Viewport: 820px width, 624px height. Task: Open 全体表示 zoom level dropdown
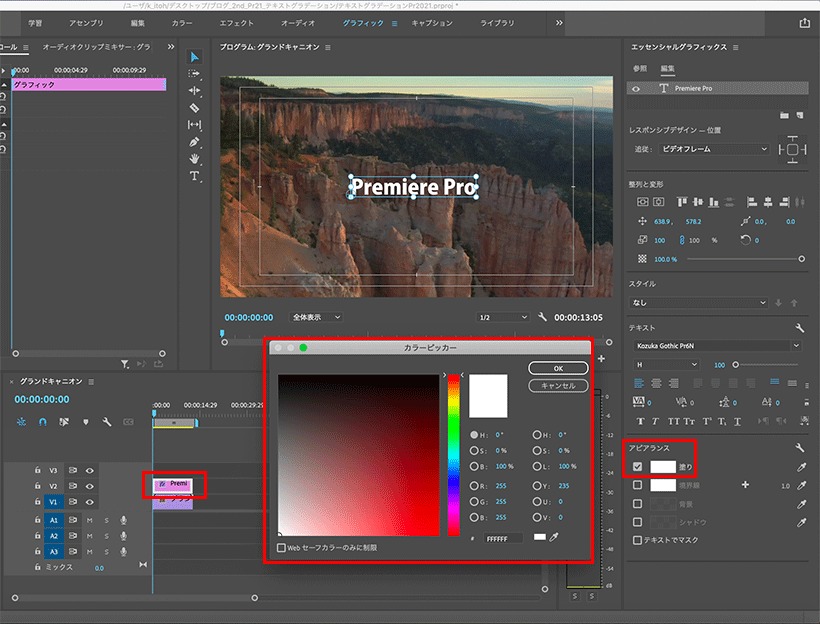click(x=316, y=317)
